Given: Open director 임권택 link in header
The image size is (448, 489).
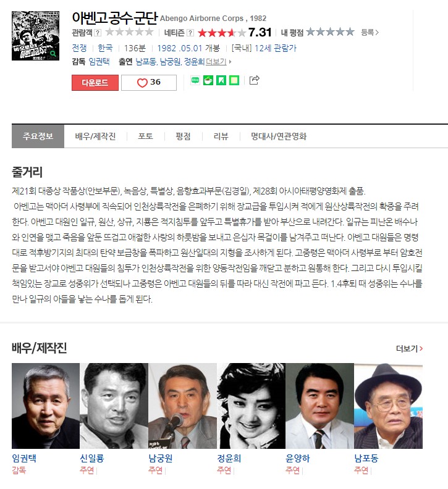Looking at the screenshot, I should 99,62.
